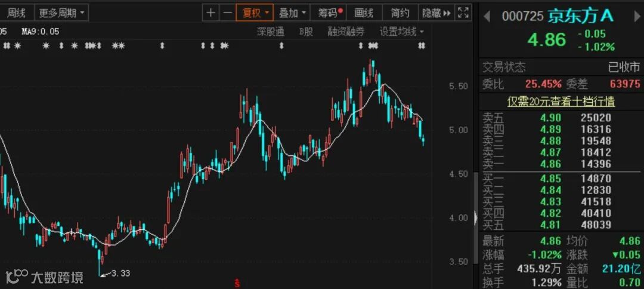This screenshot has width=644, height=289.
Task: Select the 深股通 tag
Action: [x=271, y=32]
